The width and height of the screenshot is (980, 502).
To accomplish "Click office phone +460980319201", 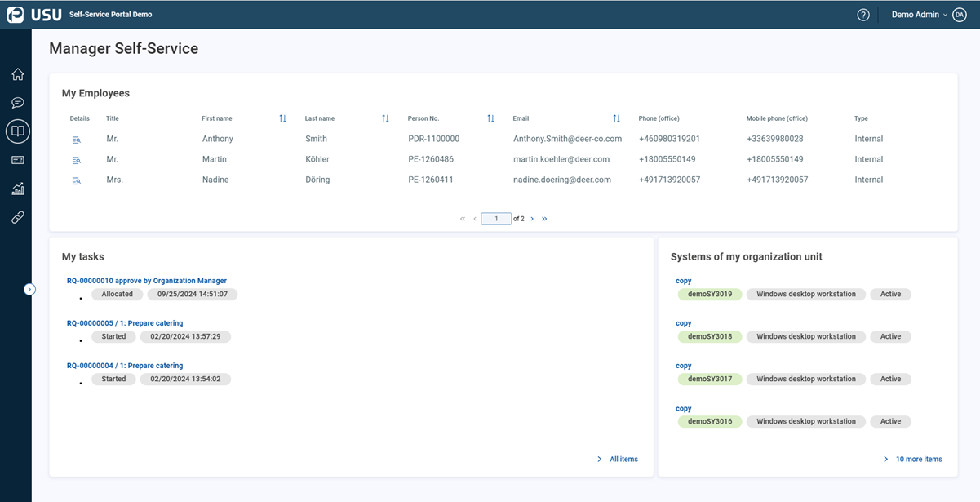I will [x=669, y=139].
